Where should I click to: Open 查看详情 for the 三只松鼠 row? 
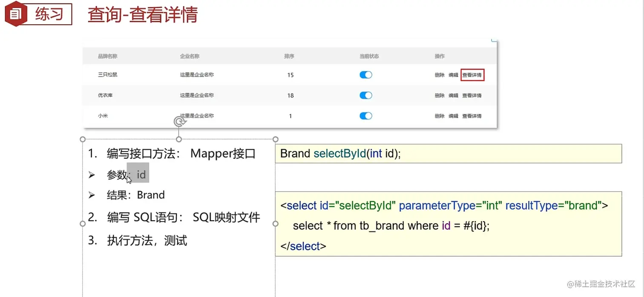tap(472, 75)
